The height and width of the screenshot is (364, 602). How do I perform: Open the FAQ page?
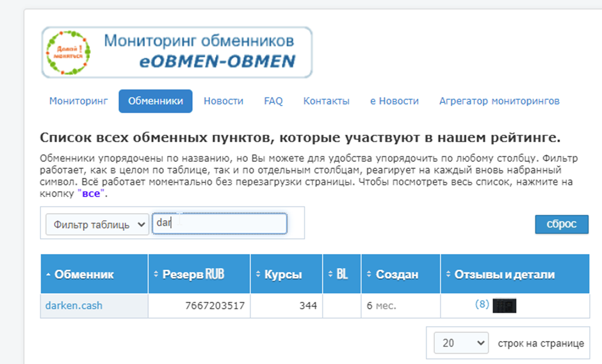coord(273,101)
